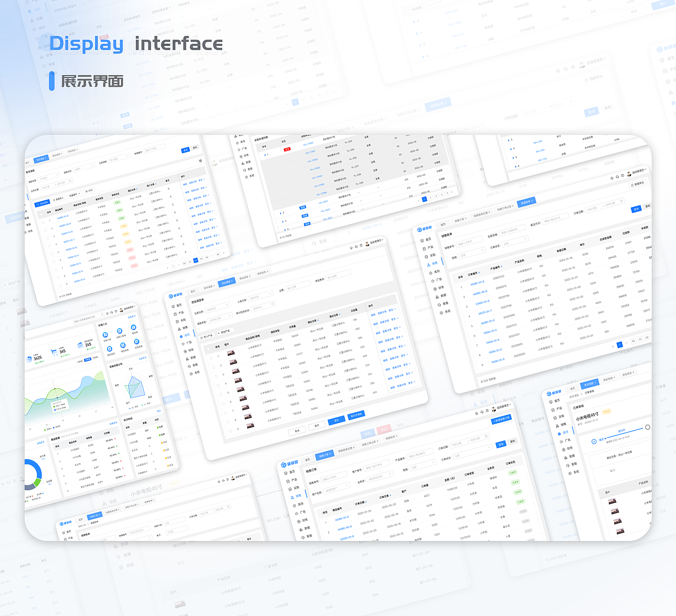Check row 3 checkbox in 添加调拨单 table
The width and height of the screenshot is (676, 616).
[215, 376]
